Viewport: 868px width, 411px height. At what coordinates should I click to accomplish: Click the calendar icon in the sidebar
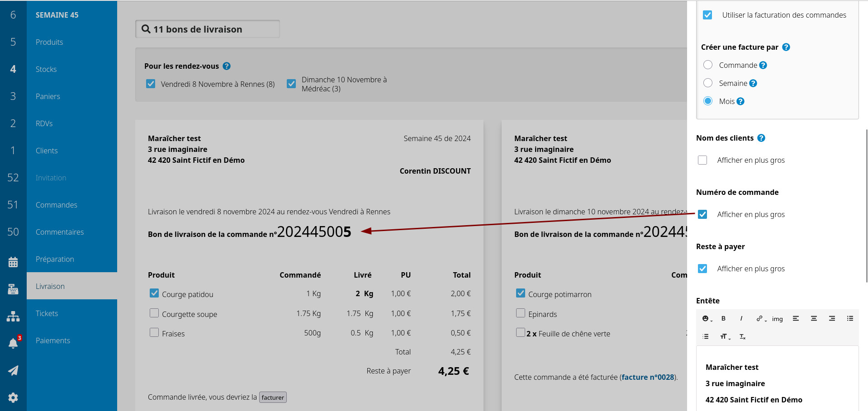13,262
